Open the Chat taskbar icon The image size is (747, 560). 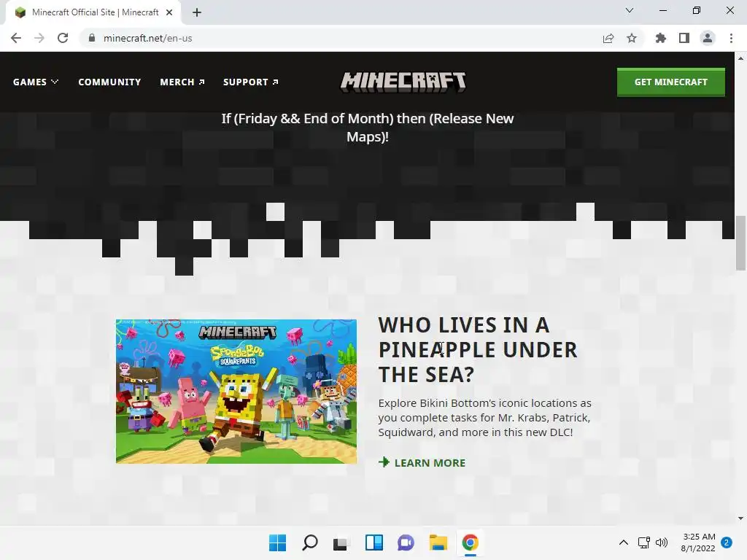406,542
